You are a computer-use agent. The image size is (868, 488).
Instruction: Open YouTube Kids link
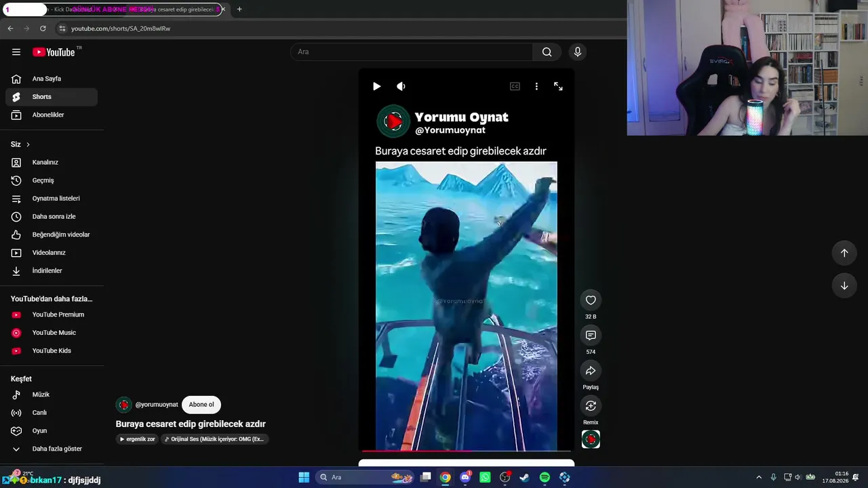52,351
